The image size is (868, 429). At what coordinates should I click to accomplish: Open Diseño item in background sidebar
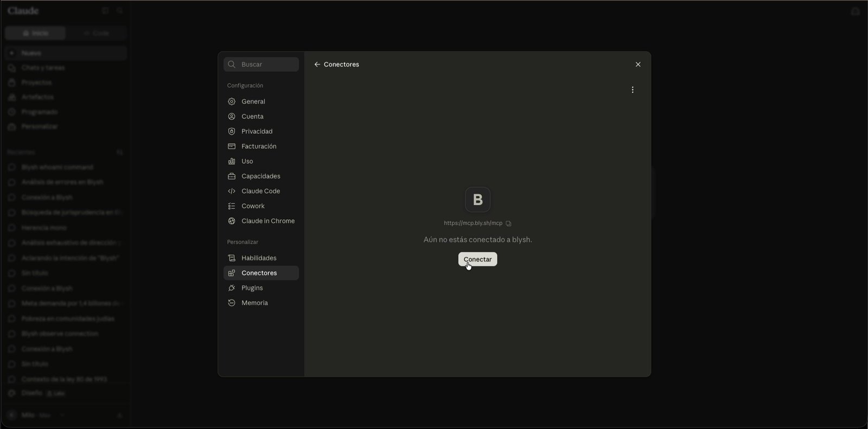pyautogui.click(x=66, y=393)
